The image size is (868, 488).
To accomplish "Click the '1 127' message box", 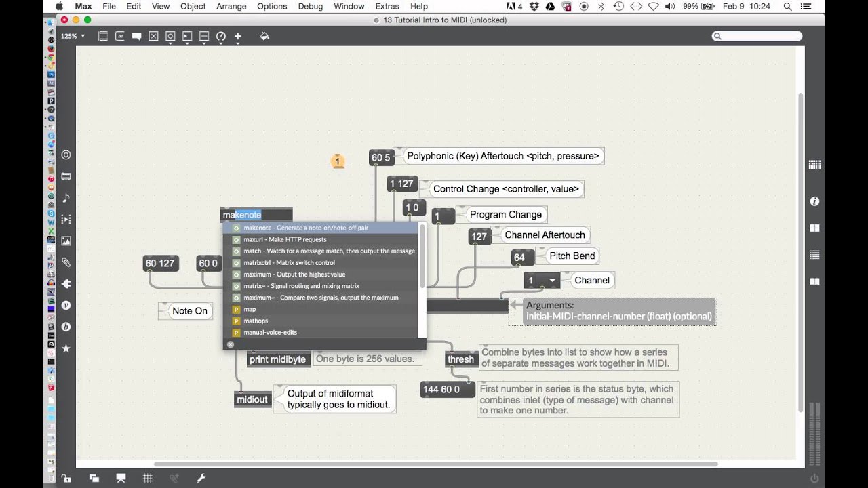I will [401, 184].
